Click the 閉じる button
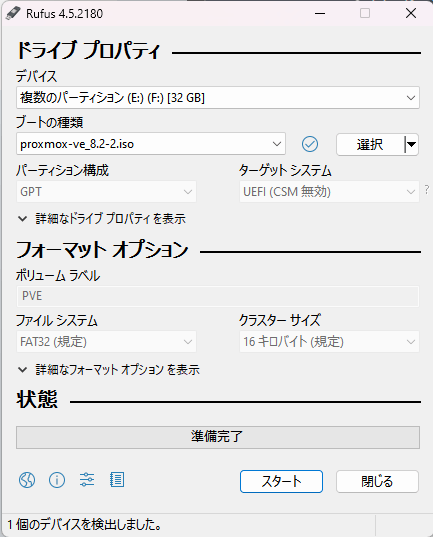The image size is (433, 537). tap(377, 482)
